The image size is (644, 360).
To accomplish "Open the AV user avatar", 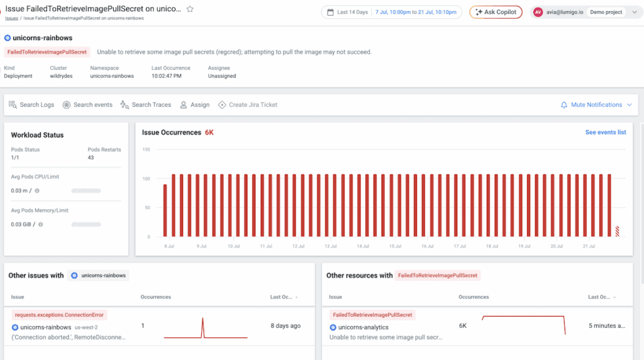I will (538, 12).
